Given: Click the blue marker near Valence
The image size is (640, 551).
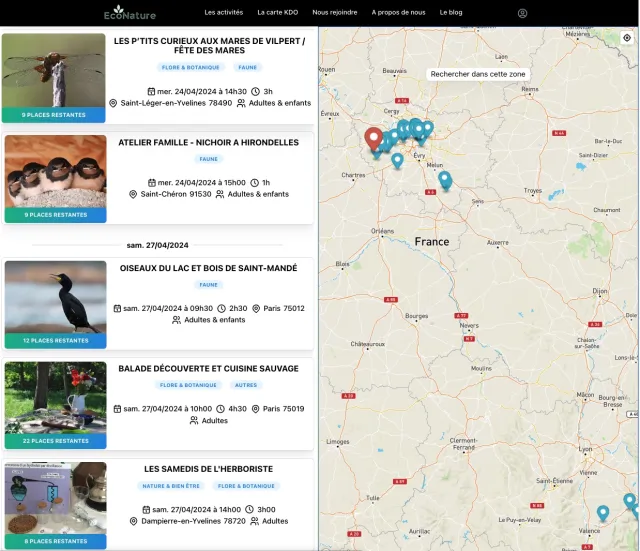Looking at the screenshot, I should (x=603, y=512).
